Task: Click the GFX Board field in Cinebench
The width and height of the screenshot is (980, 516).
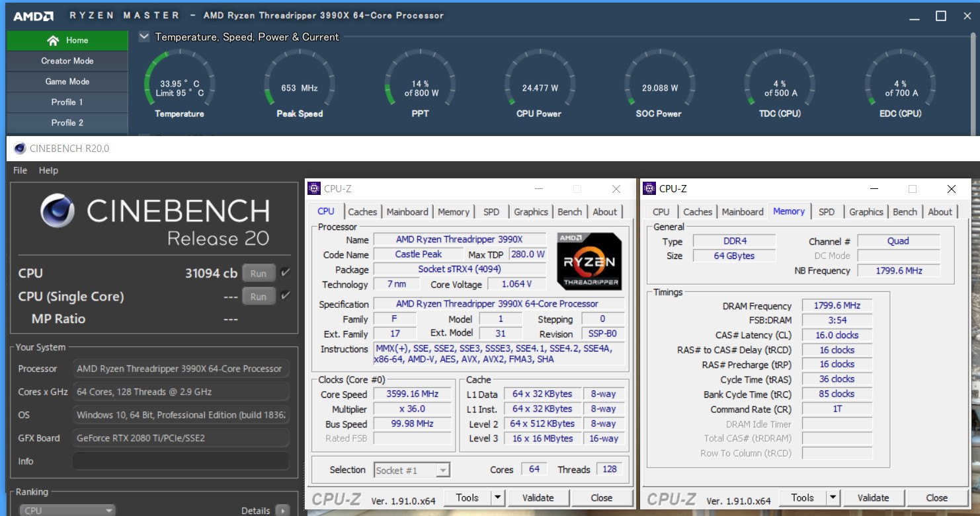Action: pyautogui.click(x=181, y=438)
